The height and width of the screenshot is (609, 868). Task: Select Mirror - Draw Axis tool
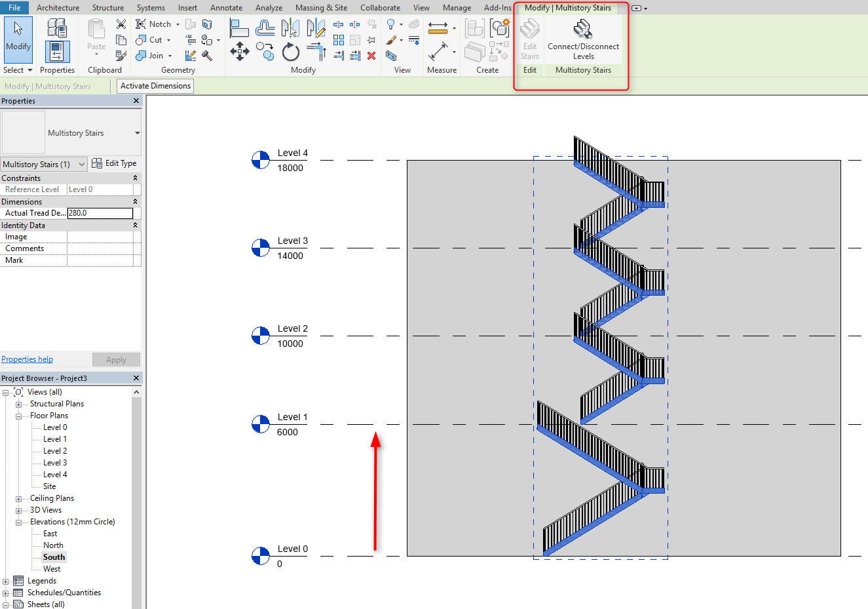[316, 28]
